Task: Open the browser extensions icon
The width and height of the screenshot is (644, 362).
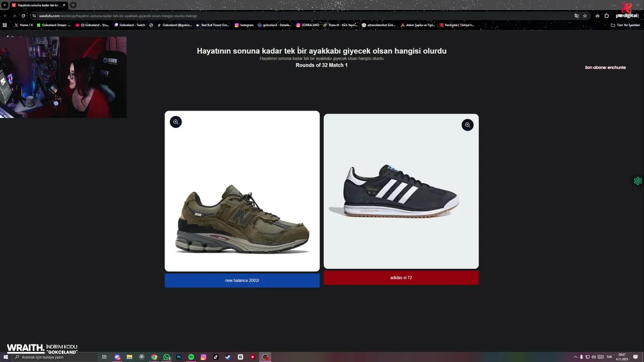Action: coord(606,16)
